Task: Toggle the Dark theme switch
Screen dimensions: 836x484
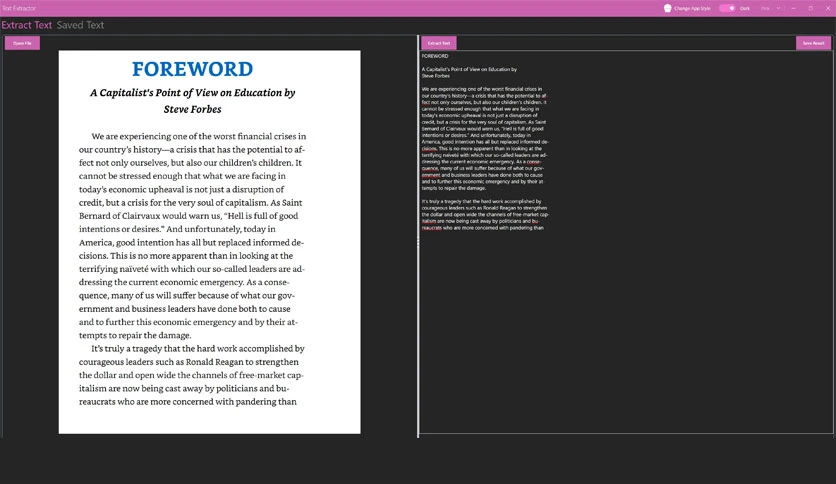Action: pyautogui.click(x=727, y=8)
